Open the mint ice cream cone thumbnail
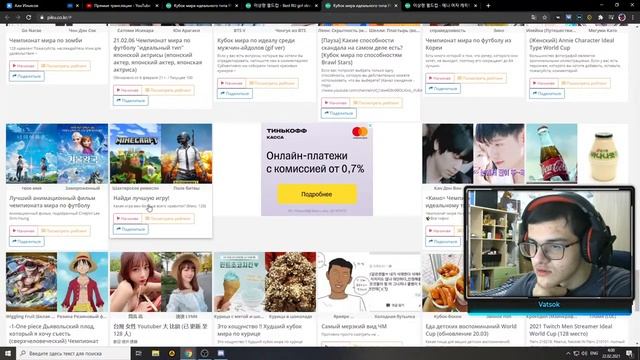 (x=239, y=282)
